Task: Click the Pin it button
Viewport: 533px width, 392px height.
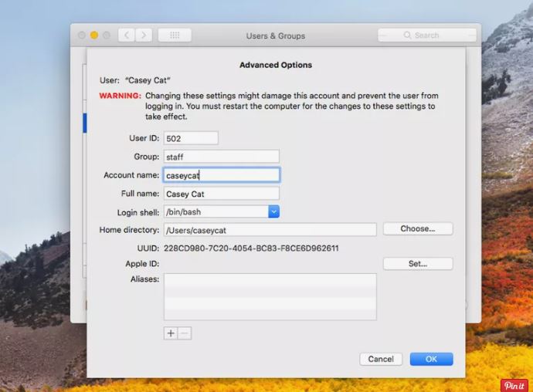Action: pyautogui.click(x=514, y=386)
